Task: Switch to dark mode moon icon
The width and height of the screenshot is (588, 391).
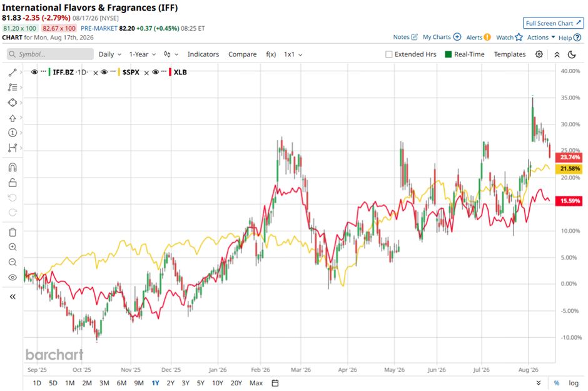Action: click(572, 54)
